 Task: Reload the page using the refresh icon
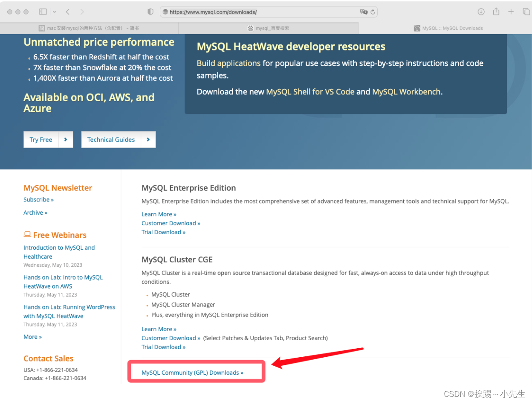[x=373, y=12]
